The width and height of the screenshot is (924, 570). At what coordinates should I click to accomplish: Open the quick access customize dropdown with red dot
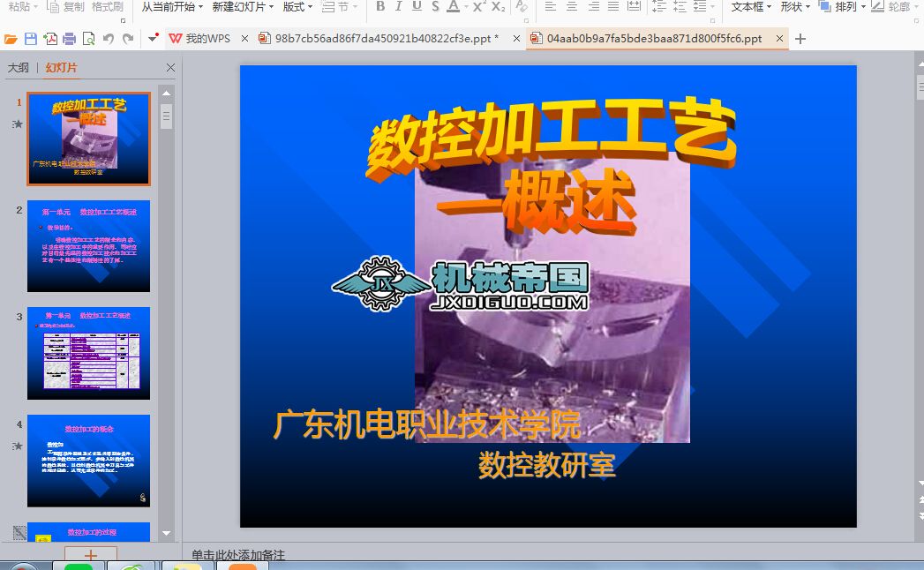tap(154, 39)
